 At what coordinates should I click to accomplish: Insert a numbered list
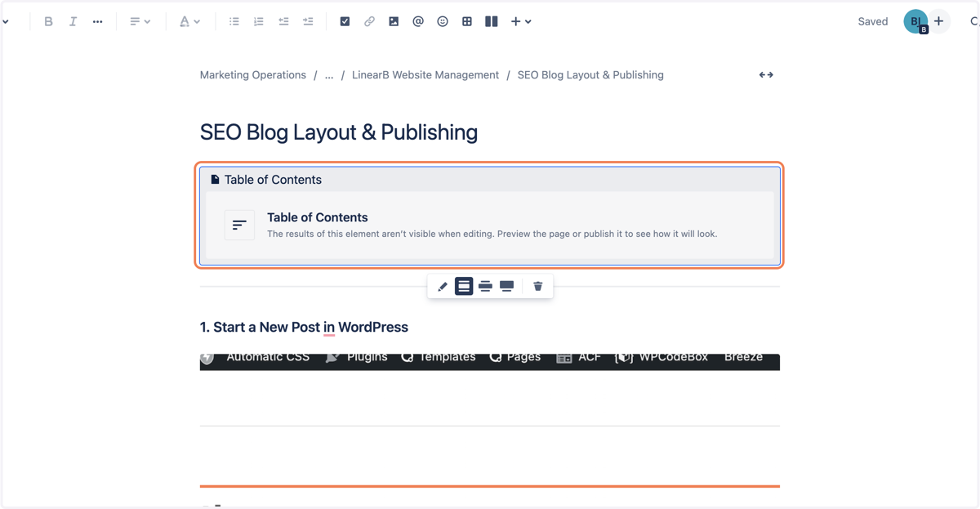pos(259,21)
